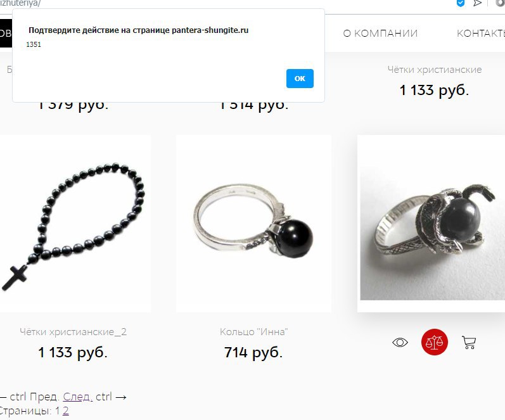Click the browser address bar URL
The width and height of the screenshot is (505, 420).
(20, 3)
